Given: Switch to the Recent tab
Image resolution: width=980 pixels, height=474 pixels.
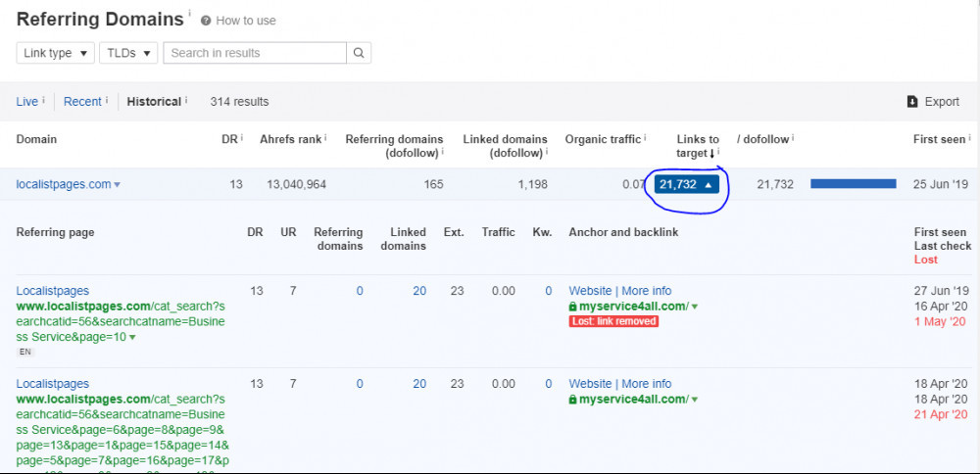Looking at the screenshot, I should [x=82, y=101].
